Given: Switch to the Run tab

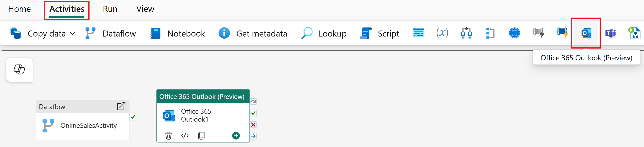Looking at the screenshot, I should [x=110, y=9].
